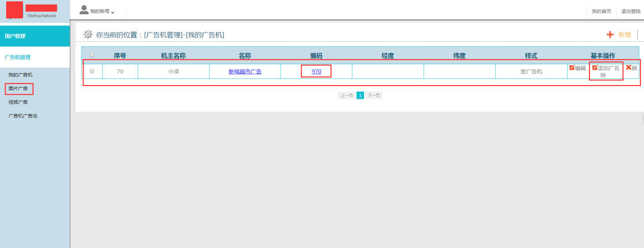Open 图片广告 in the sidebar
This screenshot has height=248, width=644.
coord(20,89)
